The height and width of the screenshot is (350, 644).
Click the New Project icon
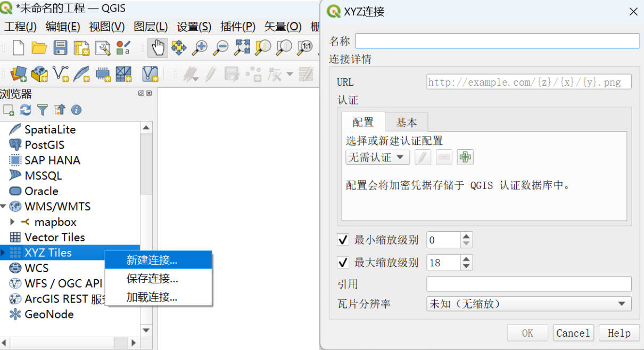click(x=19, y=47)
